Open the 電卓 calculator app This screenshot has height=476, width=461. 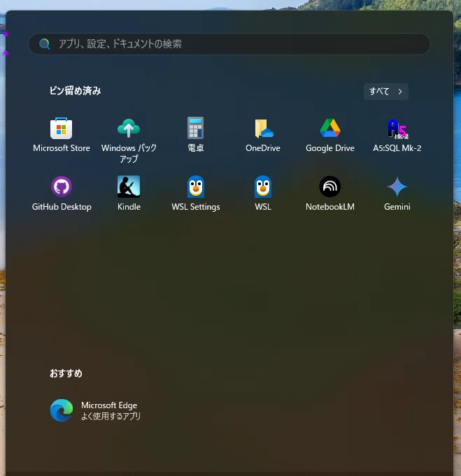coord(196,135)
